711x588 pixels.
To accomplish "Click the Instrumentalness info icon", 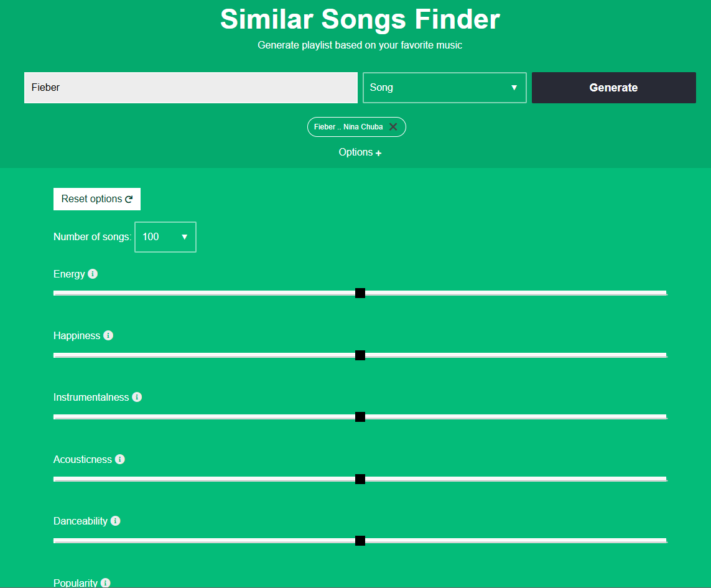I will (137, 397).
